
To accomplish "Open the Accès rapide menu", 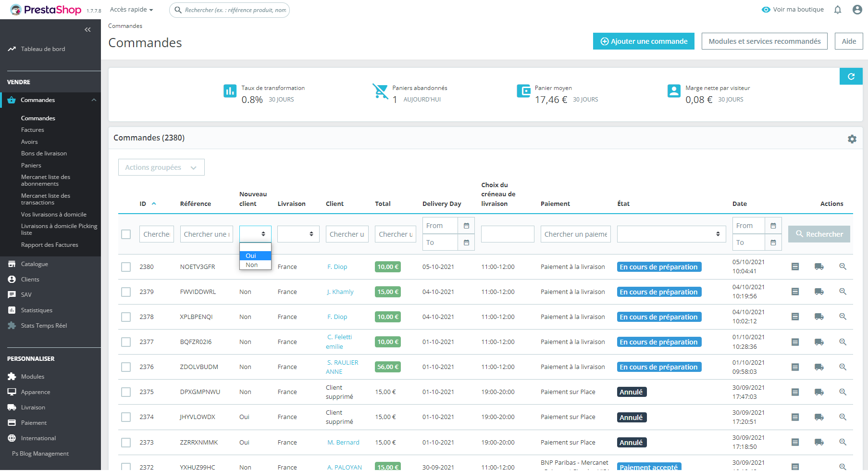I will coord(131,10).
